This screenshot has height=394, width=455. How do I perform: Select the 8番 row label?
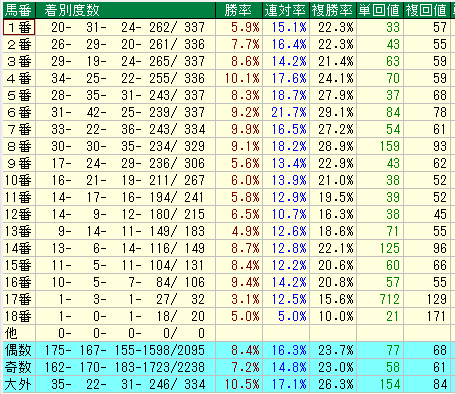click(19, 146)
